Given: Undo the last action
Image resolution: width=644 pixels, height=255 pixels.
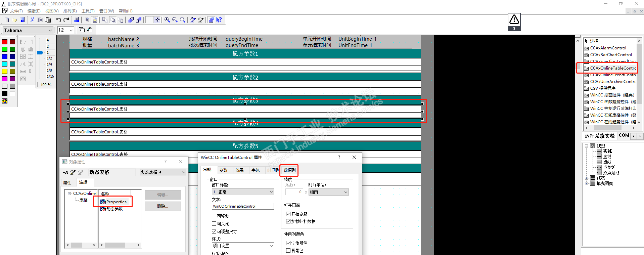Looking at the screenshot, I should pos(58,20).
